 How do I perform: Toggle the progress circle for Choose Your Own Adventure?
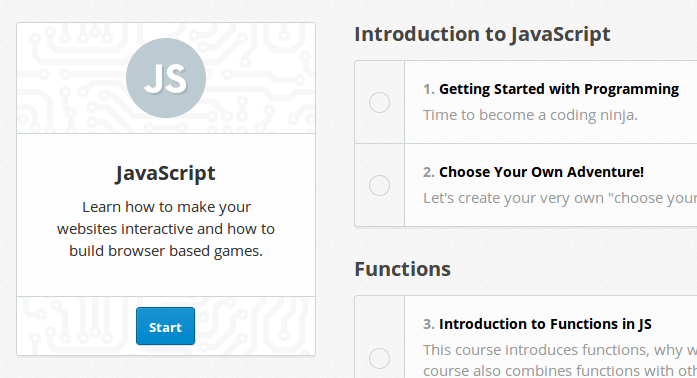click(379, 185)
